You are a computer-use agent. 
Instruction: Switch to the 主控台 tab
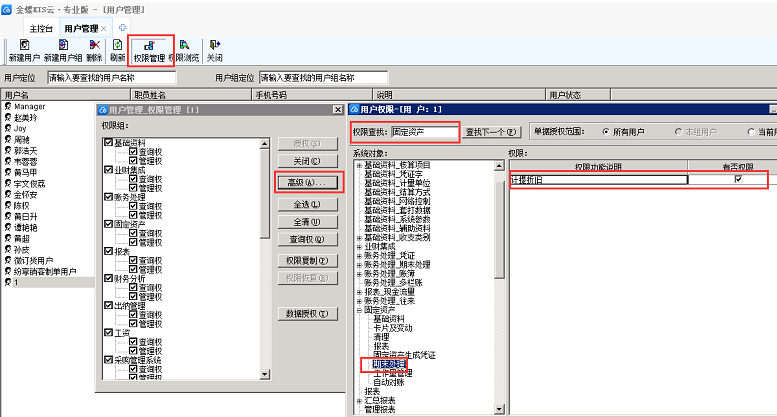pos(39,28)
